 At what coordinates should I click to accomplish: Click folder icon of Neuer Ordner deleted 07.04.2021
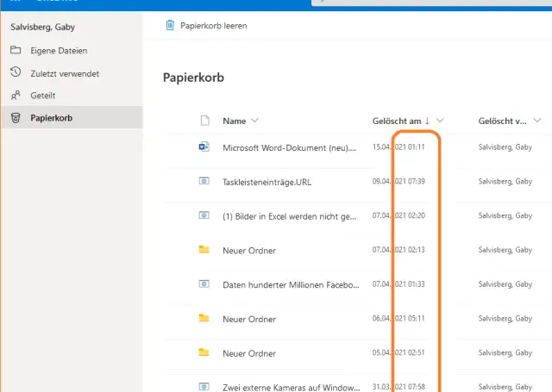coord(204,249)
